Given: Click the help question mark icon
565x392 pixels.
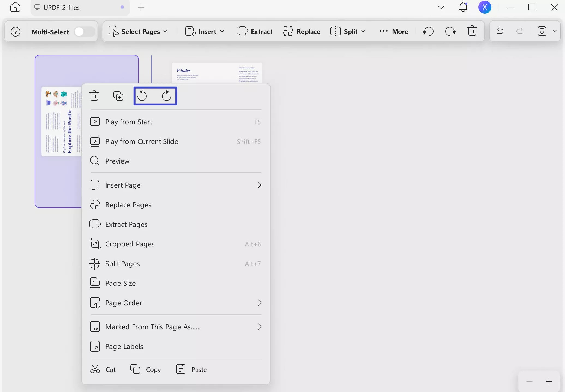Looking at the screenshot, I should [x=16, y=32].
